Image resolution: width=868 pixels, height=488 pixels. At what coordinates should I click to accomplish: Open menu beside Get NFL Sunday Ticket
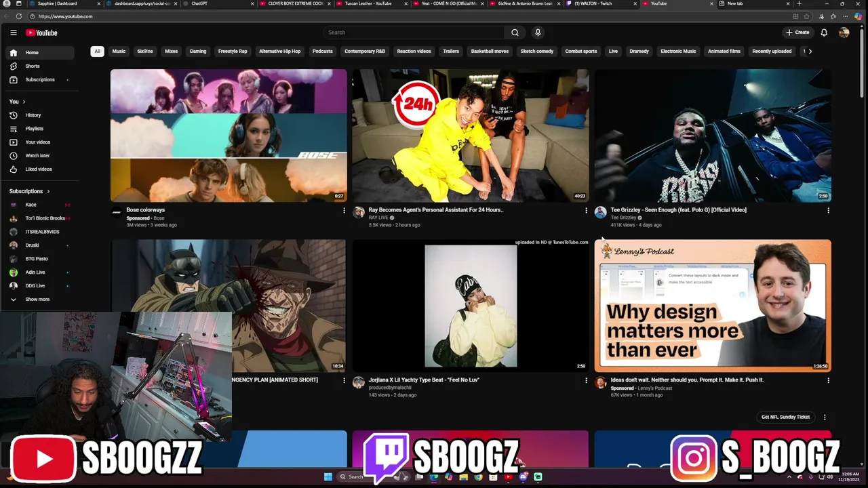click(825, 417)
